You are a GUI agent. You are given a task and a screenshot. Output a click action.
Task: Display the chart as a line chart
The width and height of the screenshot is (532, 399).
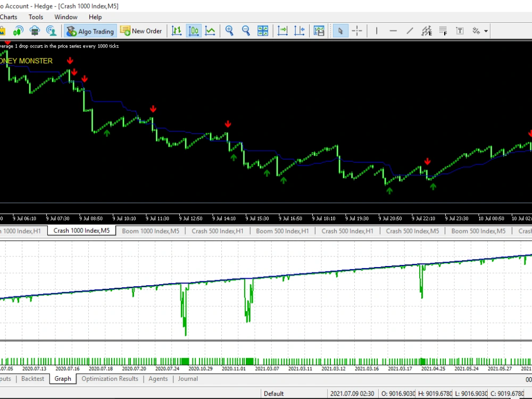click(210, 30)
